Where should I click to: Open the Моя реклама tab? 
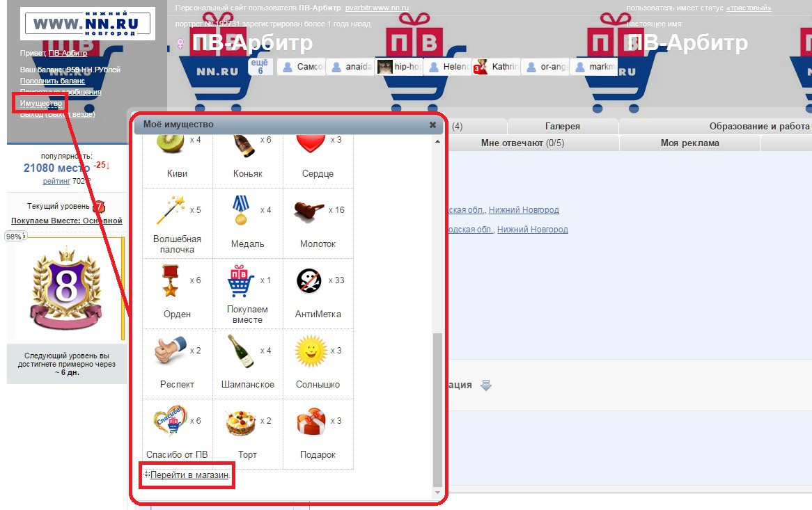coord(690,143)
